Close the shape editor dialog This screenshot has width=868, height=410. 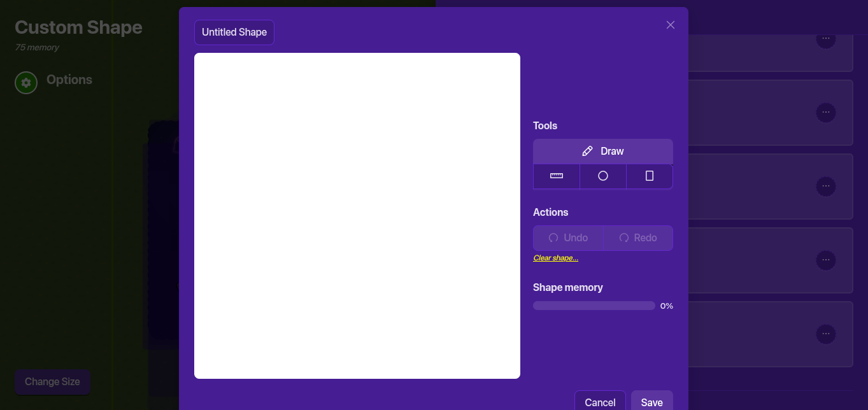670,25
